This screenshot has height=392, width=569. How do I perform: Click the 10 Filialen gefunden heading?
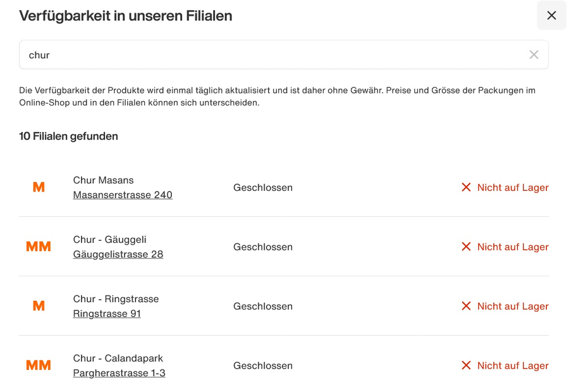68,136
